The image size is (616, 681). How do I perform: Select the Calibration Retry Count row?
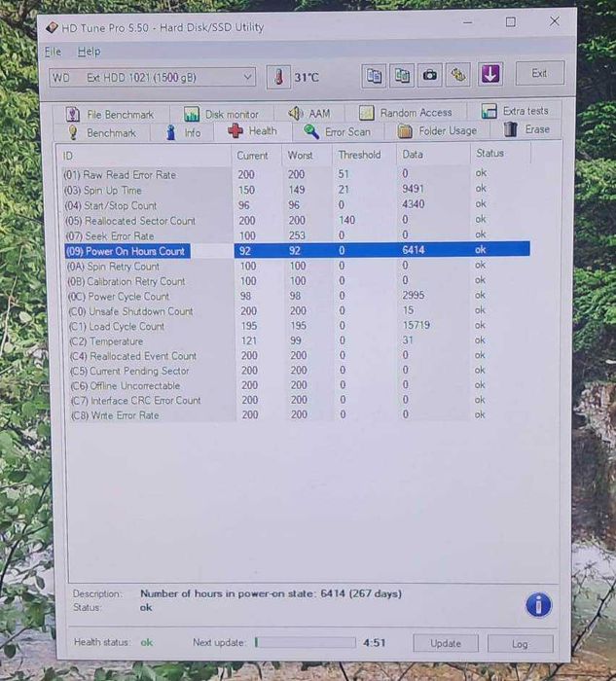[x=298, y=281]
